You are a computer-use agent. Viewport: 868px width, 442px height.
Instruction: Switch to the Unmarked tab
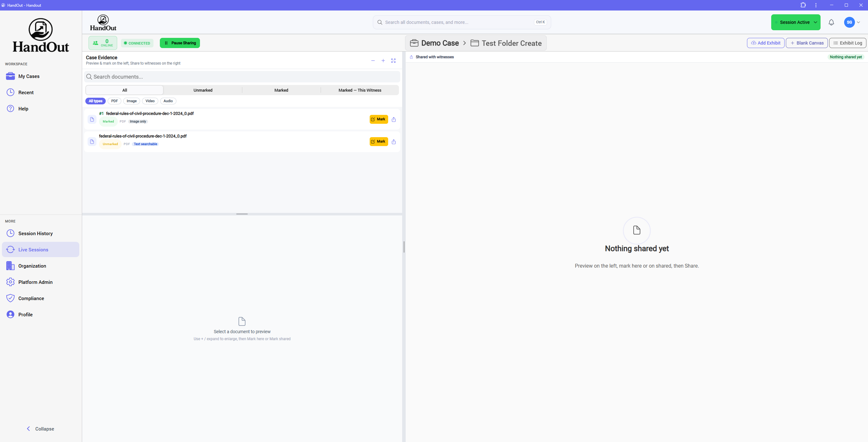pyautogui.click(x=203, y=90)
